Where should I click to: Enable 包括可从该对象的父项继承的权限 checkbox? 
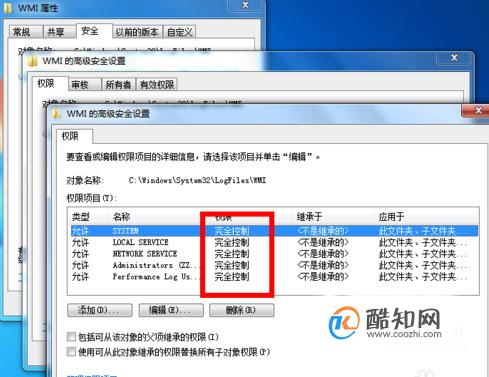(71, 337)
